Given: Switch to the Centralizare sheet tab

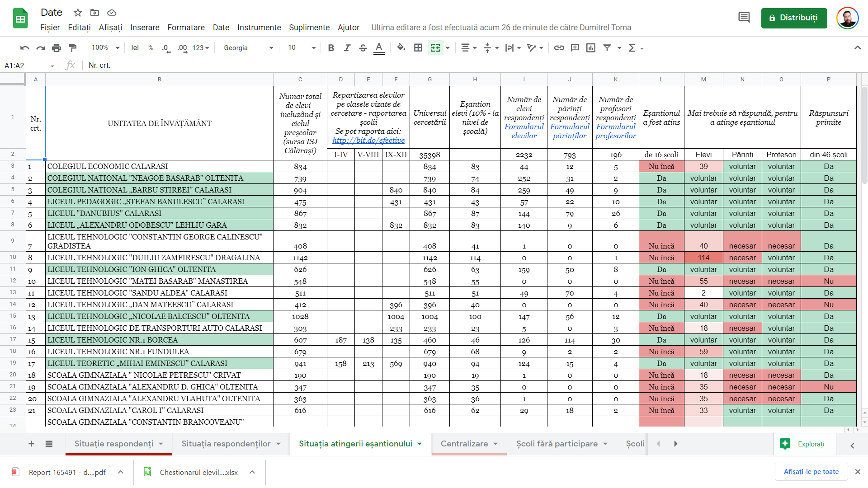Looking at the screenshot, I should tap(464, 444).
